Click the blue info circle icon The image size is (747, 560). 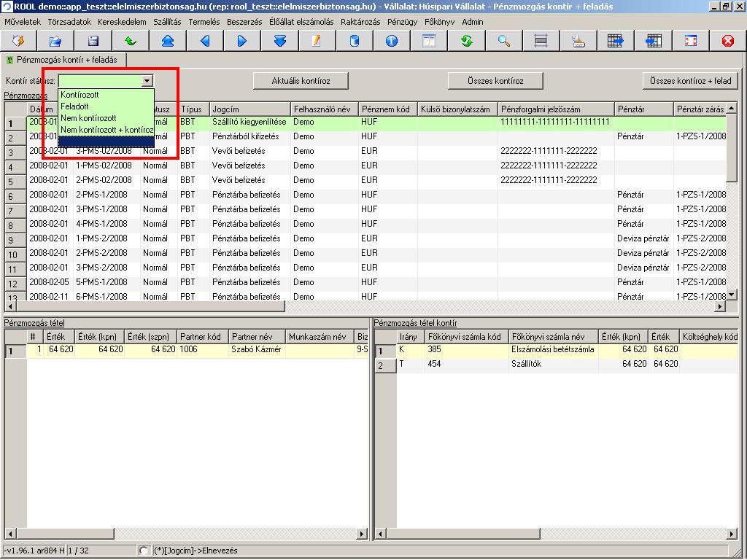pos(392,41)
